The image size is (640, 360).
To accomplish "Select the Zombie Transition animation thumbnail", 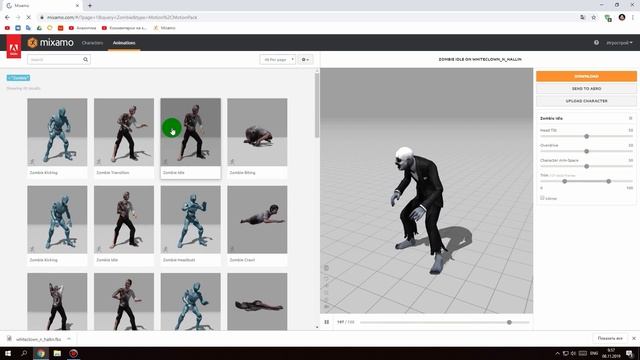I will pyautogui.click(x=124, y=132).
